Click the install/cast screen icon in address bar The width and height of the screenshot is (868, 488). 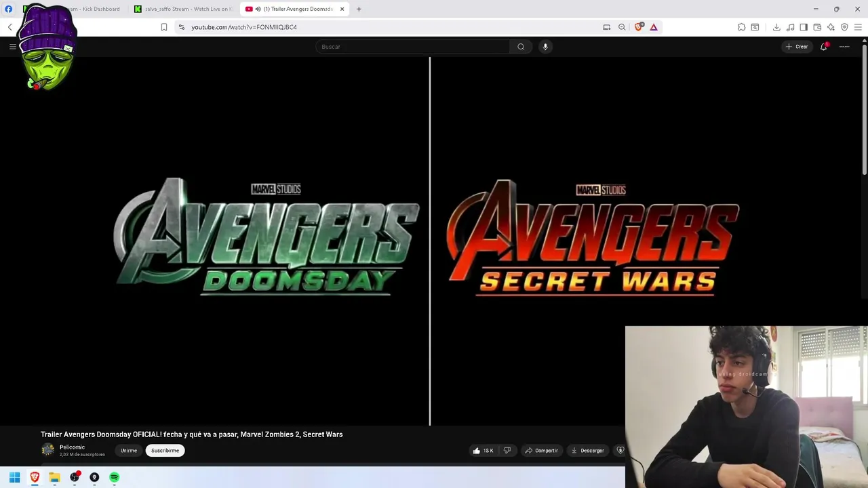point(606,27)
